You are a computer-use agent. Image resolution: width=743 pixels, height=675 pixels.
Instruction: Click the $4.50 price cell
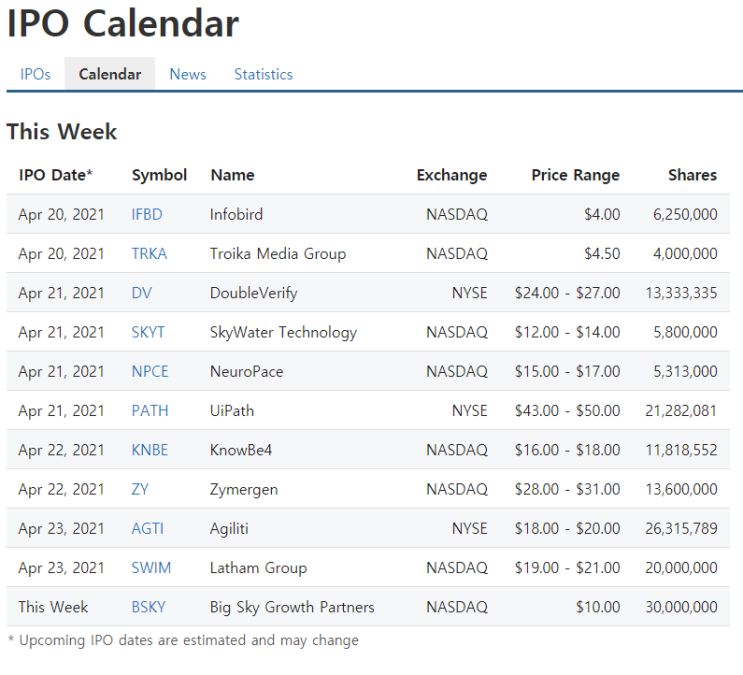602,254
